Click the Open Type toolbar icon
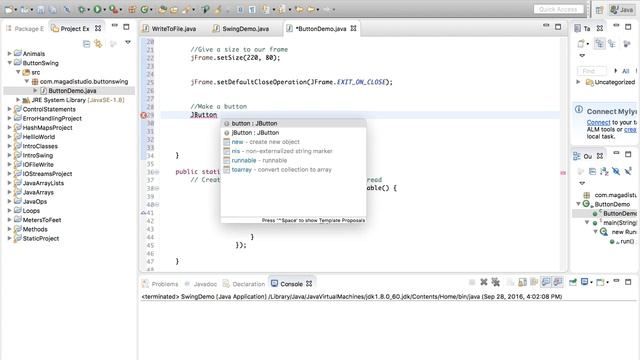 (162, 9)
